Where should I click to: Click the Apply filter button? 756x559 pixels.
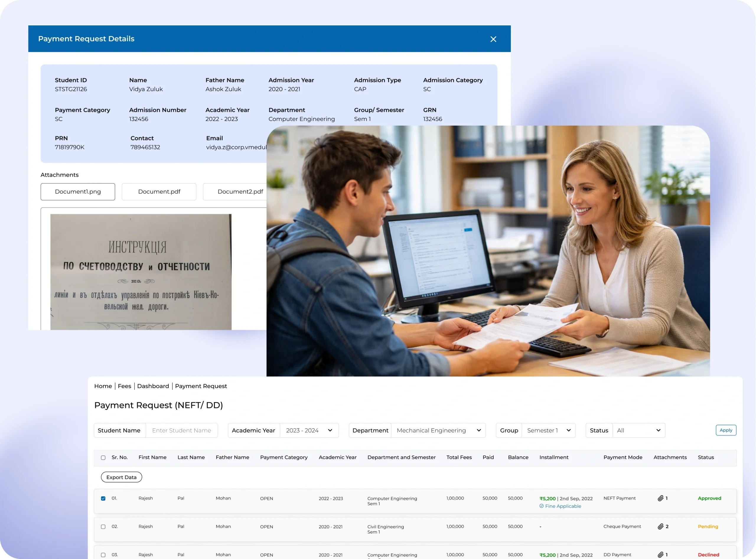[x=726, y=430]
